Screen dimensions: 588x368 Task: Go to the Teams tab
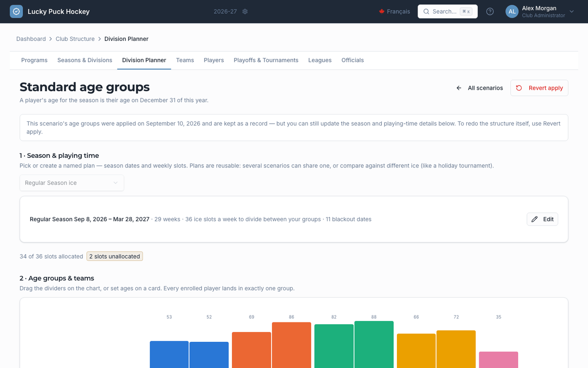tap(185, 60)
